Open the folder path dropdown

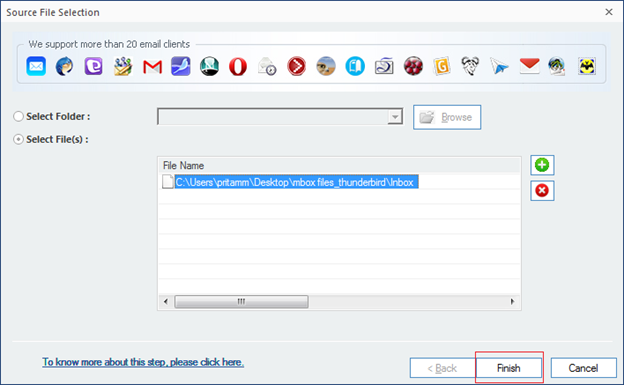coord(395,117)
